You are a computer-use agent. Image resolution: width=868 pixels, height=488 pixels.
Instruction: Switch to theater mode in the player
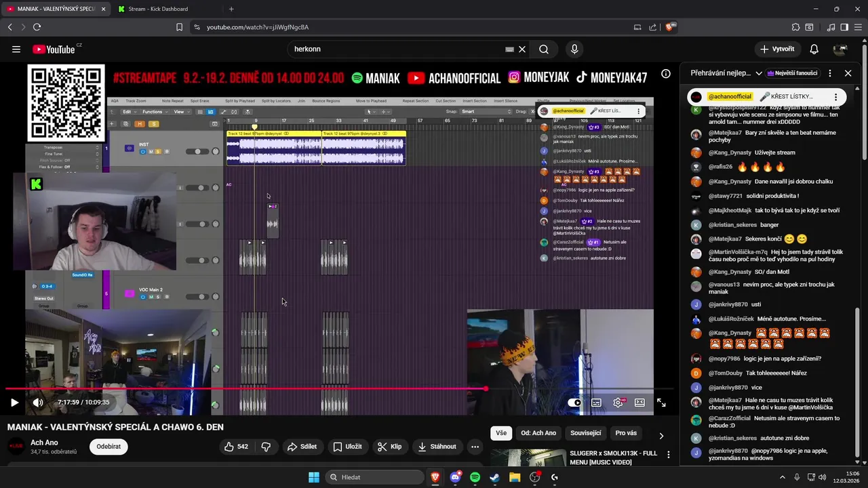[x=639, y=403]
